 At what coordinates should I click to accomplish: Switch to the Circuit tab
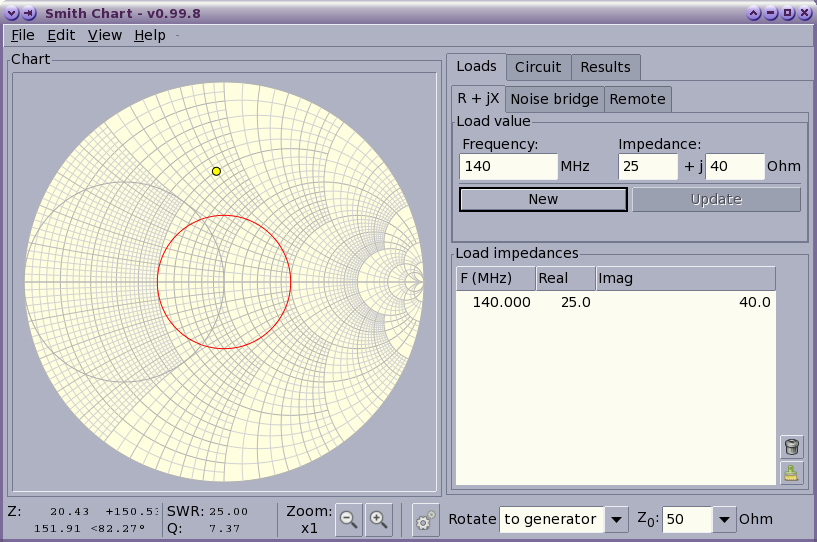(538, 67)
